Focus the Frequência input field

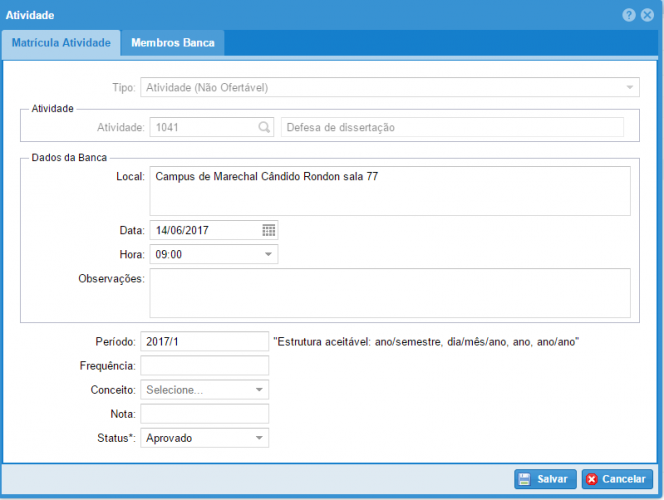point(205,366)
